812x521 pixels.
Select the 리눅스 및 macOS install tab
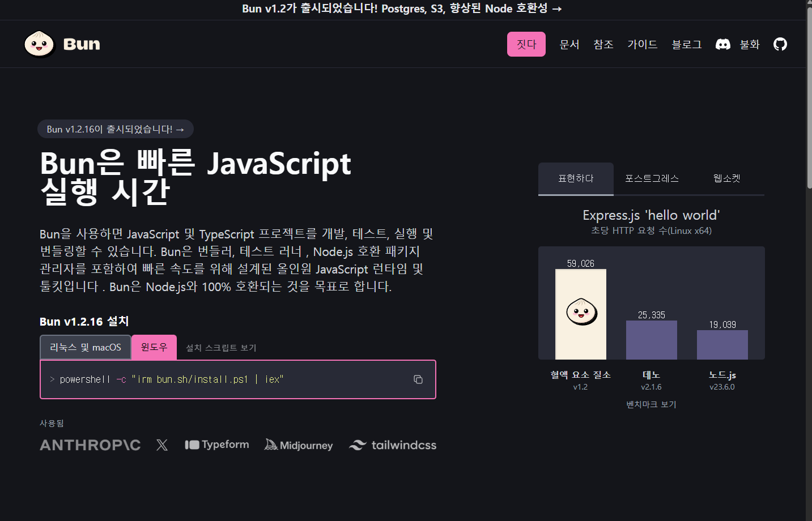coord(86,347)
